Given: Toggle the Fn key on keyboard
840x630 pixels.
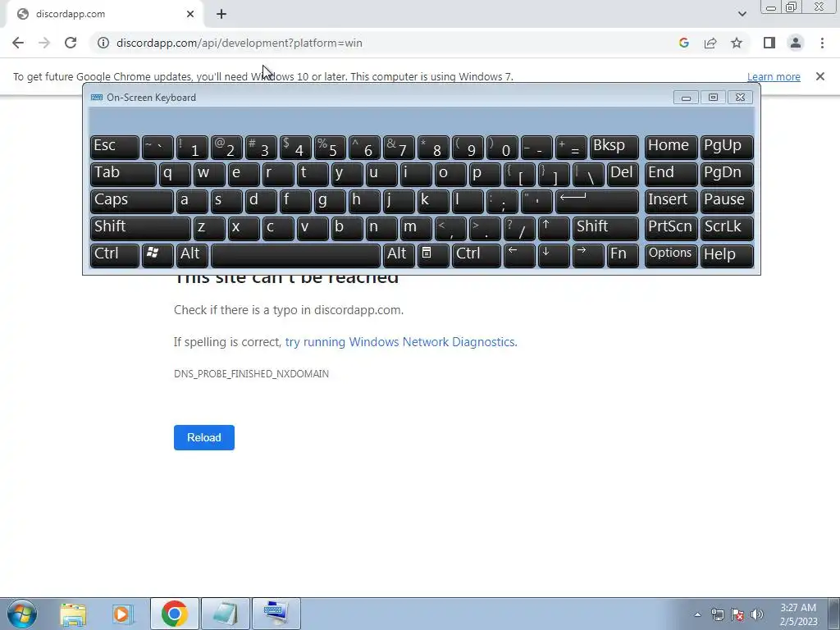Looking at the screenshot, I should click(623, 255).
